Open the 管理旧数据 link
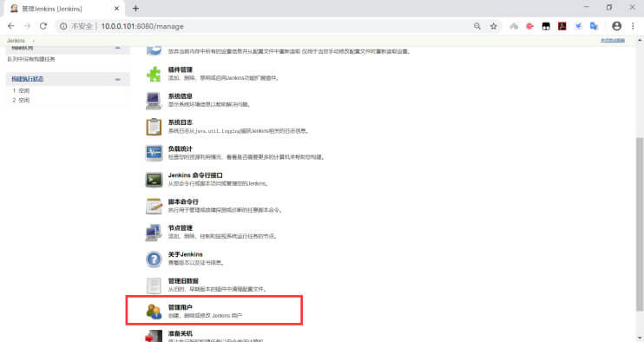644x342 pixels. [x=183, y=281]
